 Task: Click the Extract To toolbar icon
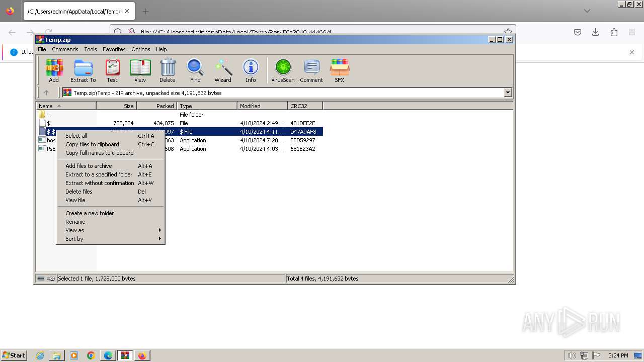(83, 70)
